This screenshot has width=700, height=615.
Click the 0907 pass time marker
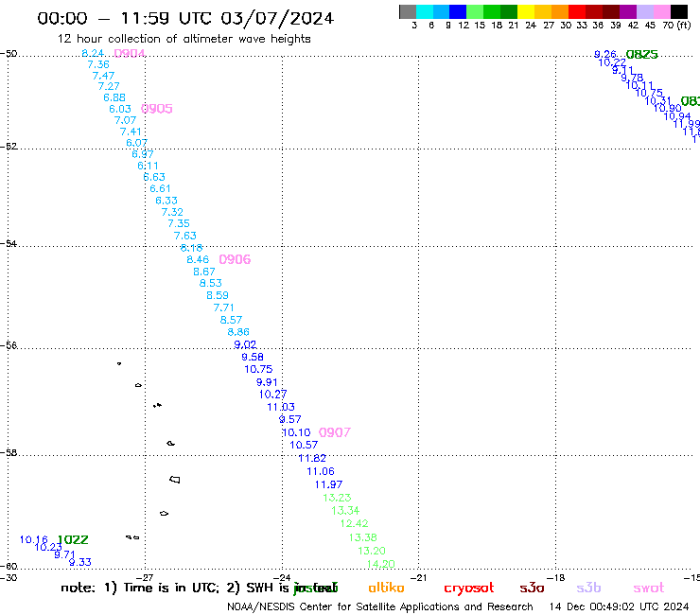pyautogui.click(x=335, y=432)
